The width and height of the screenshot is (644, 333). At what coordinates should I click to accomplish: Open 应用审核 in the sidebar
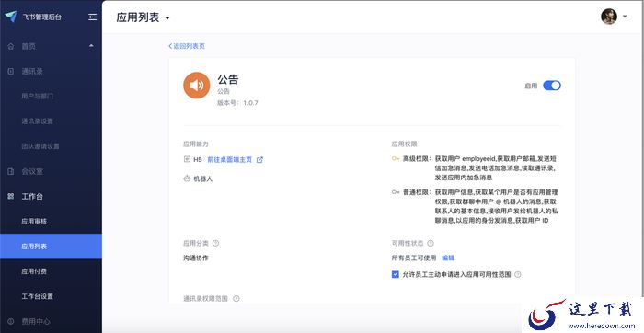click(34, 222)
